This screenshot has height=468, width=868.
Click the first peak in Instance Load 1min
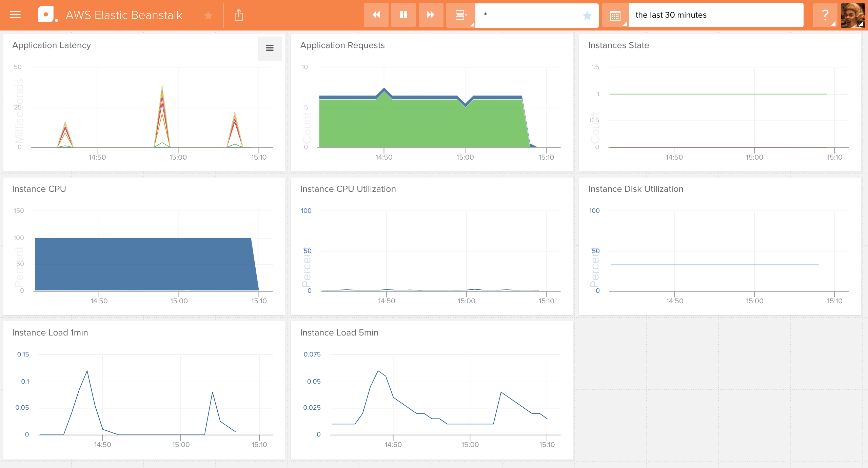click(x=87, y=371)
